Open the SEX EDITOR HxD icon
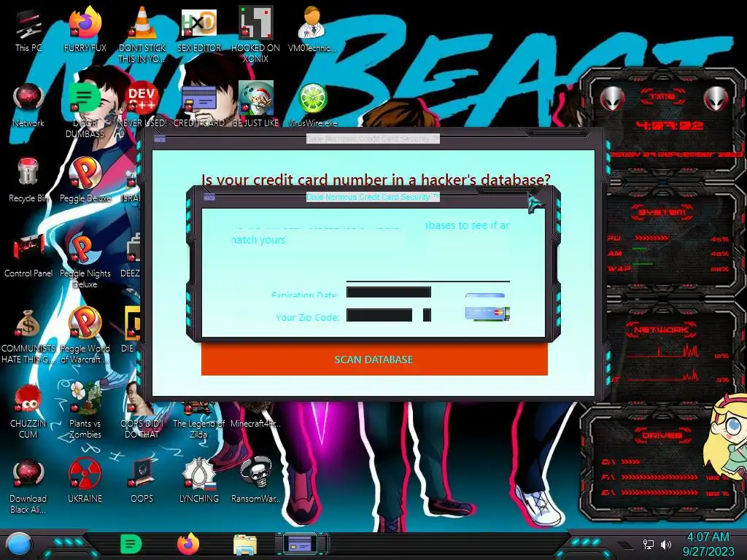 coord(199,29)
